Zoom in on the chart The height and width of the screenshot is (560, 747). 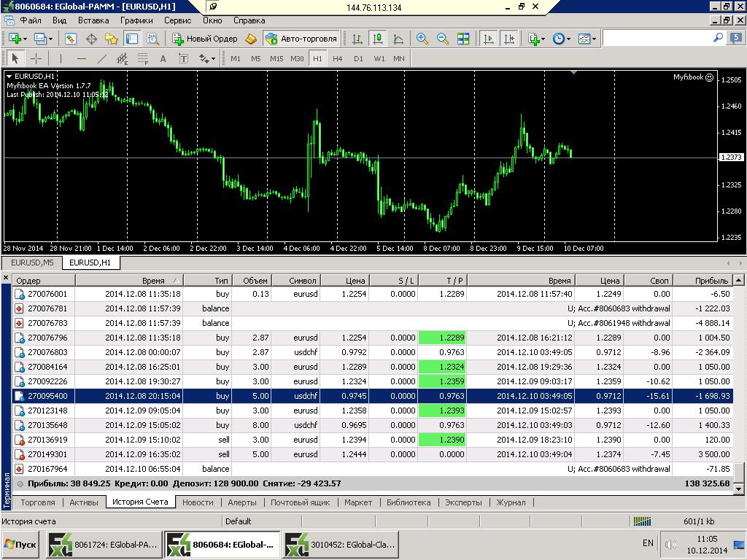tap(422, 39)
